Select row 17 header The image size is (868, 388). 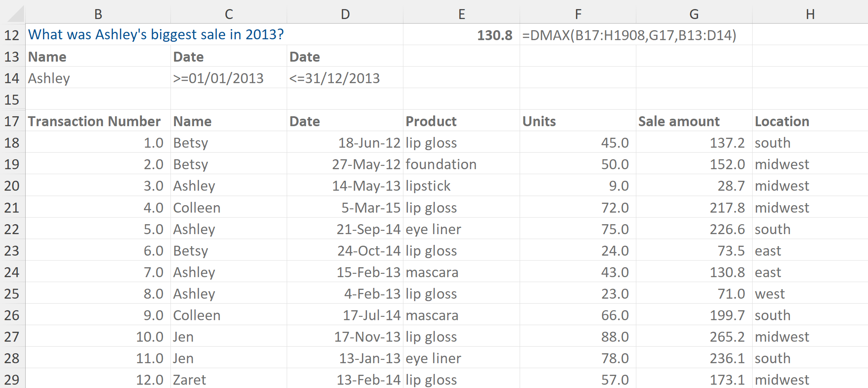pos(12,121)
